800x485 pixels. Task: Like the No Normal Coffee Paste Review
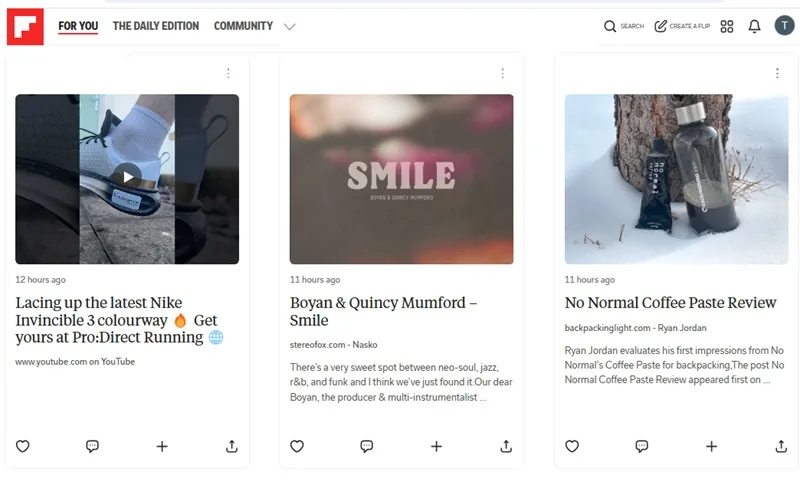pyautogui.click(x=572, y=446)
